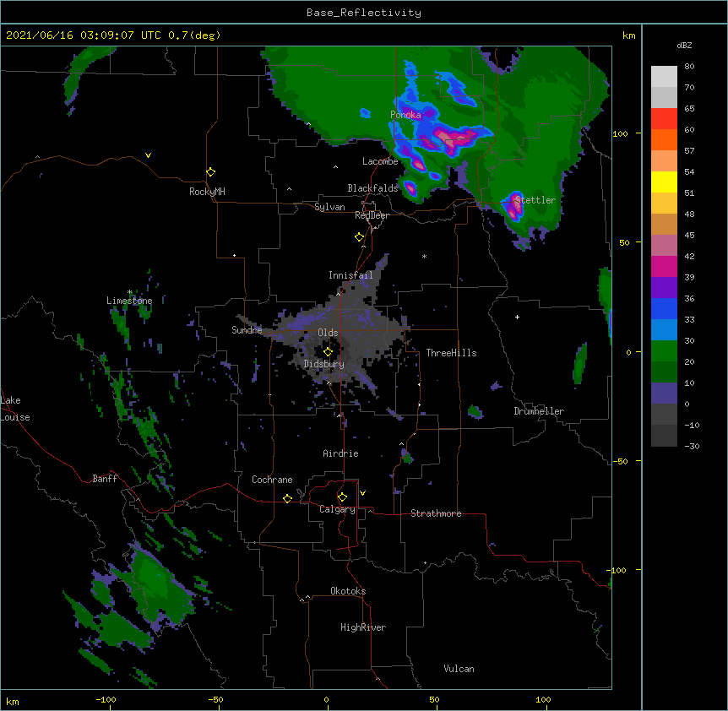Click the Strathmore label
The image size is (728, 711).
coord(436,513)
